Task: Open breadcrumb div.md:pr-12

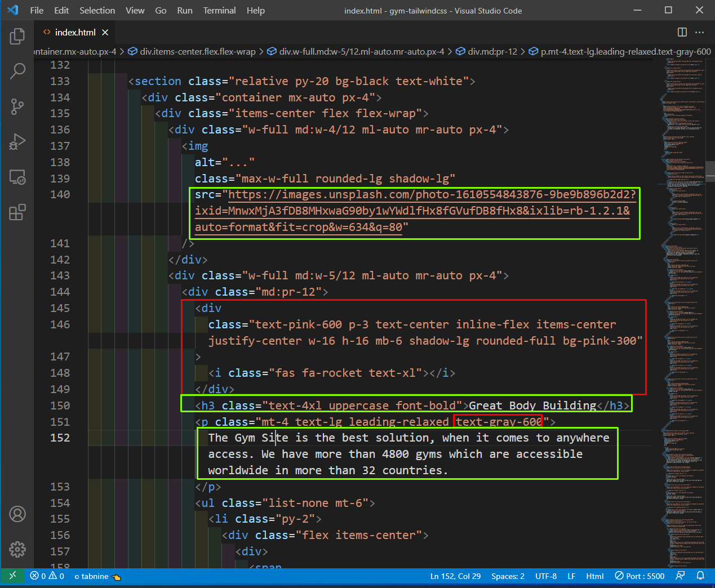Action: [486, 51]
